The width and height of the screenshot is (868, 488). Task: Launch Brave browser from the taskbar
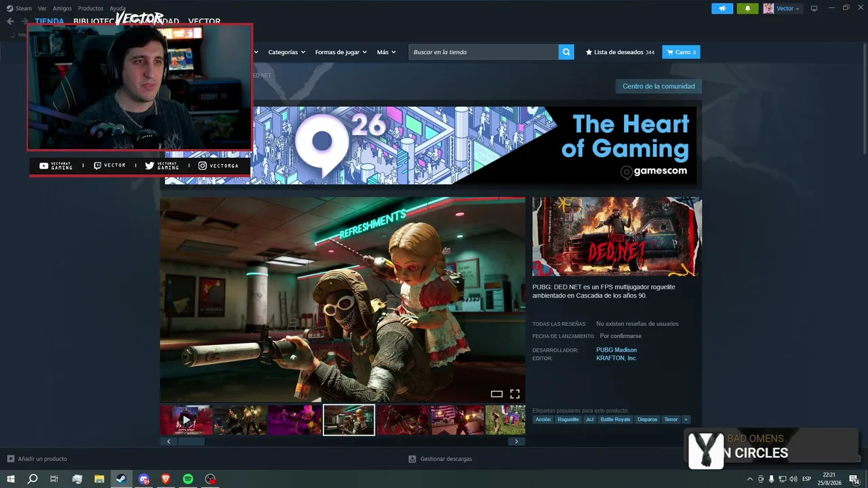pyautogui.click(x=166, y=479)
